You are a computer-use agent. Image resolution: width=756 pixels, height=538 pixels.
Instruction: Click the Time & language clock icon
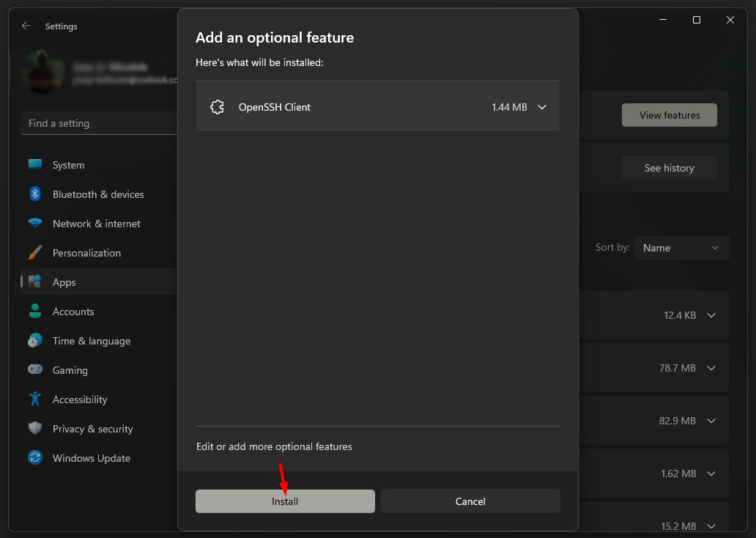35,341
